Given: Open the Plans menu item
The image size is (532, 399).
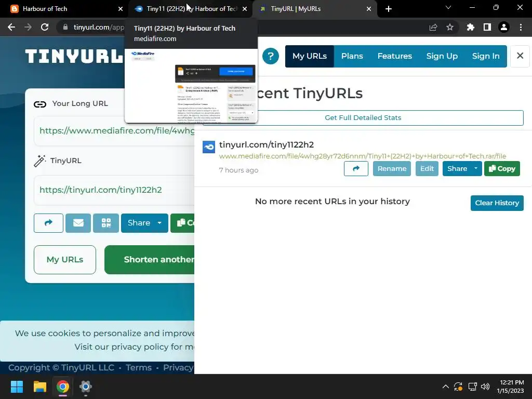Looking at the screenshot, I should coord(352,56).
